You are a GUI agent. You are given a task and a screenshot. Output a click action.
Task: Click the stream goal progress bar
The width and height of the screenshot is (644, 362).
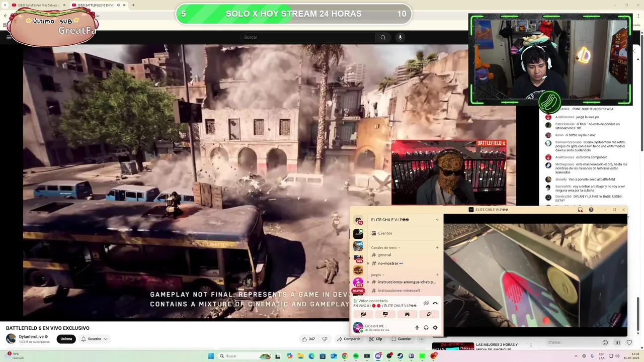[294, 14]
